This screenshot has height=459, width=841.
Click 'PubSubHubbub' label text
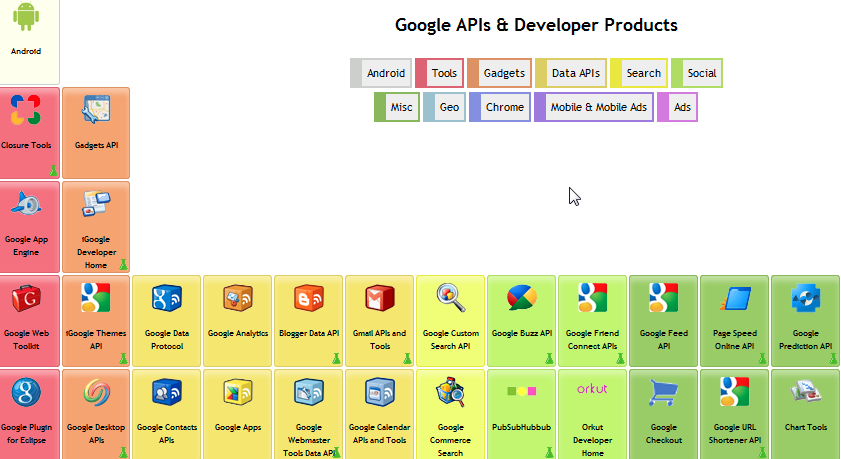pos(521,427)
